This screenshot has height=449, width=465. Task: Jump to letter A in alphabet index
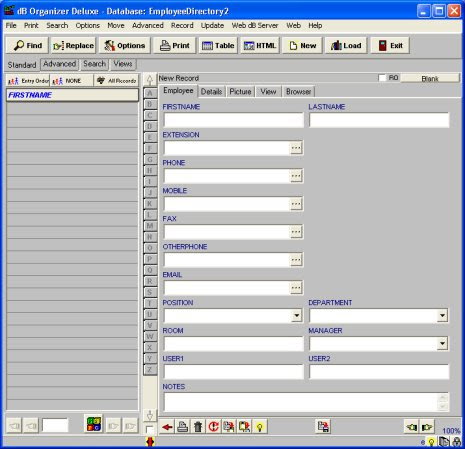(150, 93)
